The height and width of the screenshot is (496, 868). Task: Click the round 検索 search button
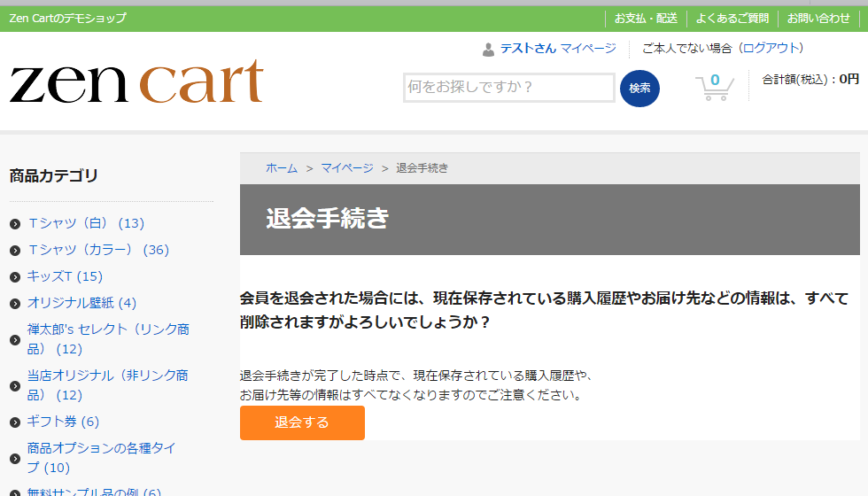(x=639, y=89)
